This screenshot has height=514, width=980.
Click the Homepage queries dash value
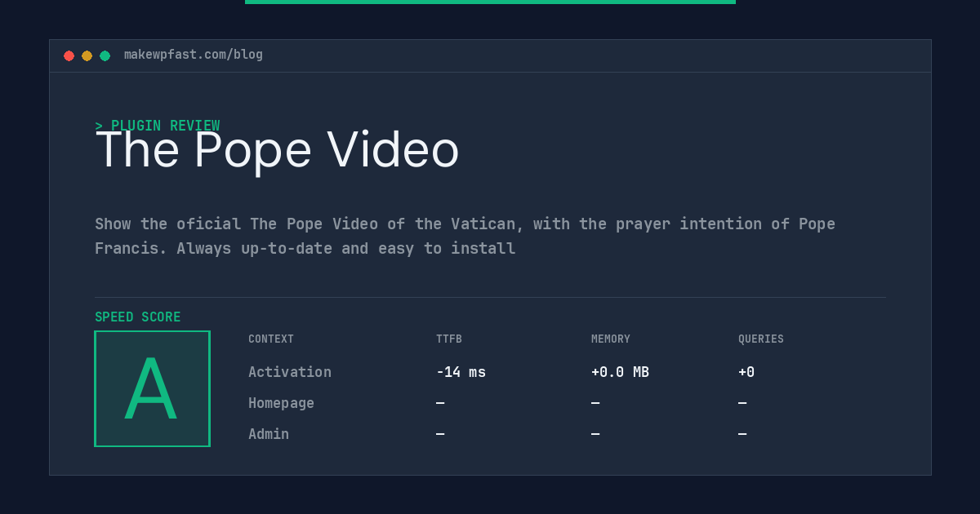pos(742,403)
